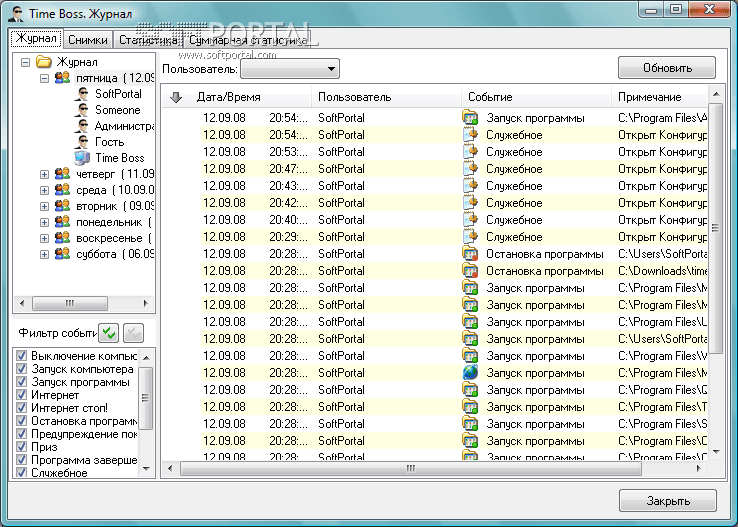738x527 pixels.
Task: Collapse the Журнал root tree node
Action: [x=26, y=62]
